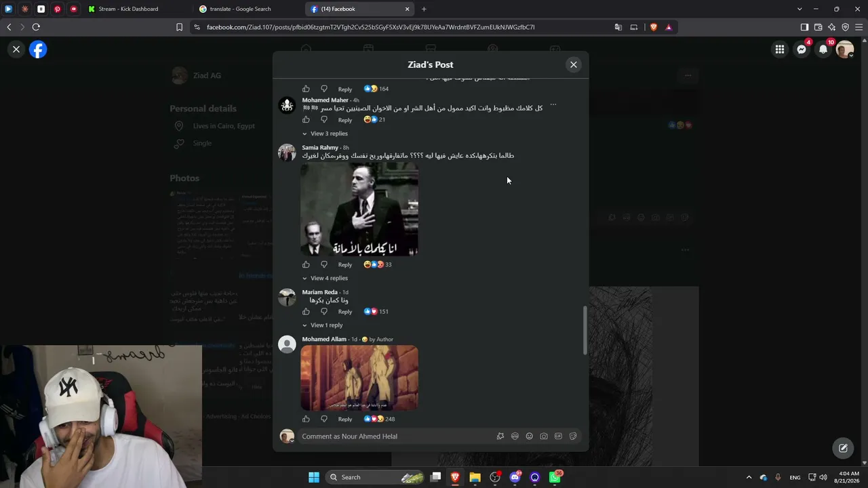
Task: Close Ziad's Post dialog
Action: coord(574,64)
